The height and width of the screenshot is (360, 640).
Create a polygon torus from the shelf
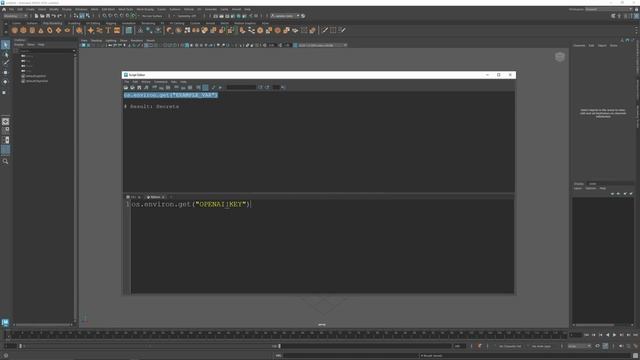[49, 30]
